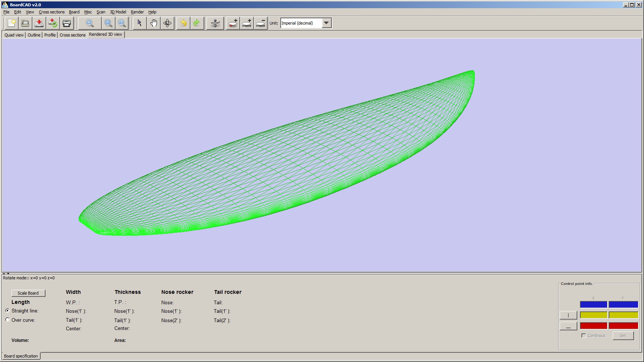The image size is (644, 362).
Task: Select the hand pan tool
Action: tap(154, 23)
